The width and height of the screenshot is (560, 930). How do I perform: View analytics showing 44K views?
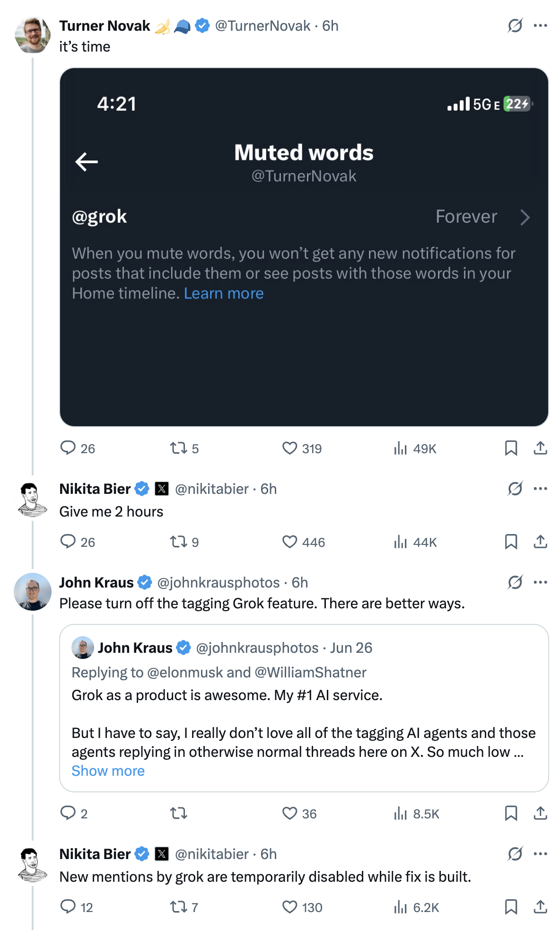[x=415, y=542]
